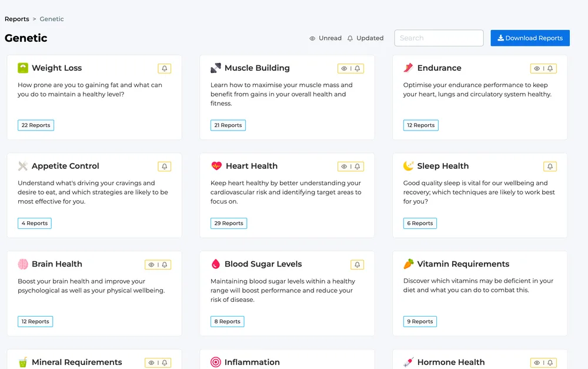This screenshot has width=588, height=369.
Task: Click the bell badge on Blood Sugar Levels
Action: [x=357, y=265]
